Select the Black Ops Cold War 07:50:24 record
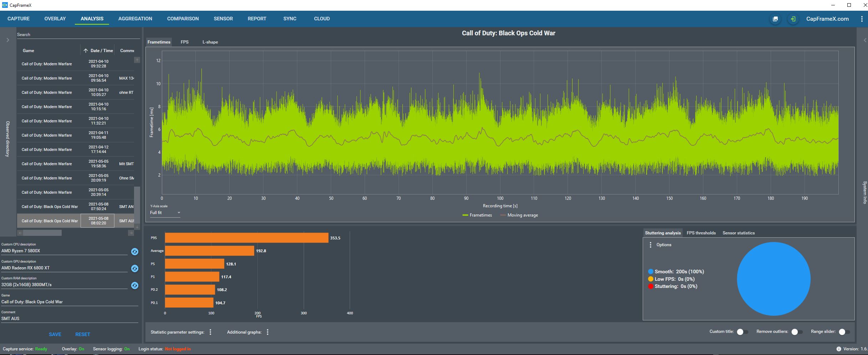This screenshot has width=868, height=355. click(x=76, y=207)
